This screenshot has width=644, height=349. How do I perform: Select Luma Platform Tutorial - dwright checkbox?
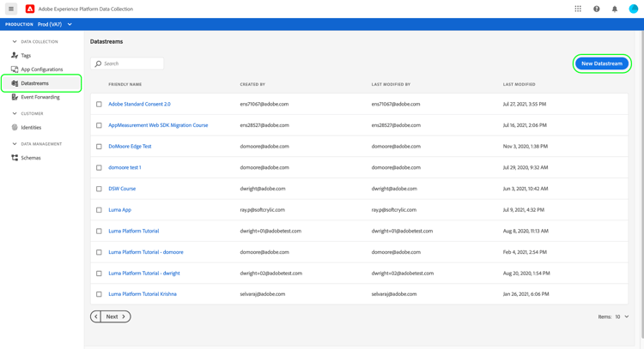pyautogui.click(x=99, y=274)
